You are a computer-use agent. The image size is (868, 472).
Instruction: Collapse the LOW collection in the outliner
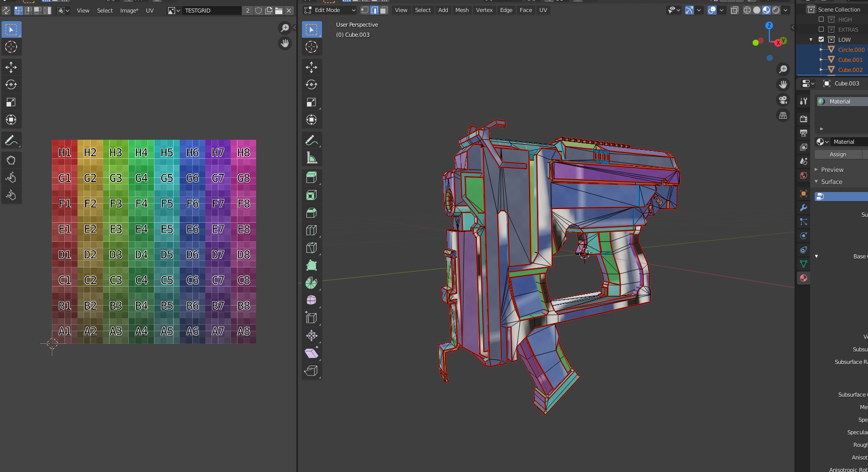pyautogui.click(x=811, y=39)
